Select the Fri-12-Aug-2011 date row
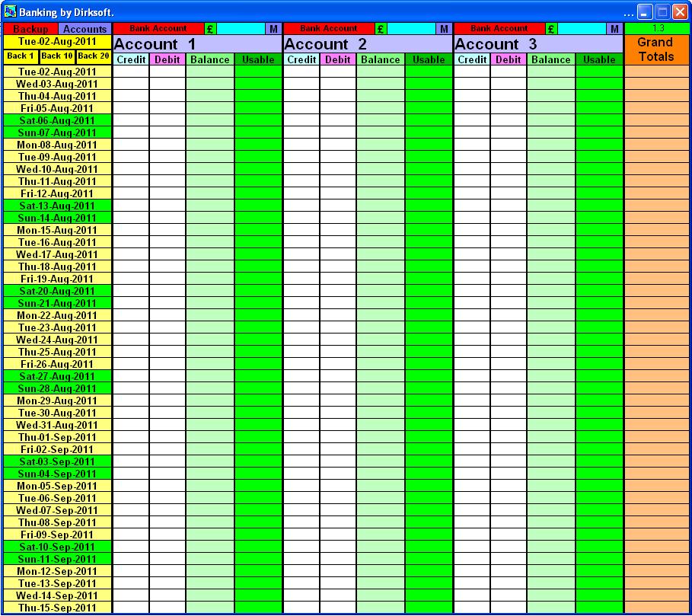692x616 pixels. 57,193
